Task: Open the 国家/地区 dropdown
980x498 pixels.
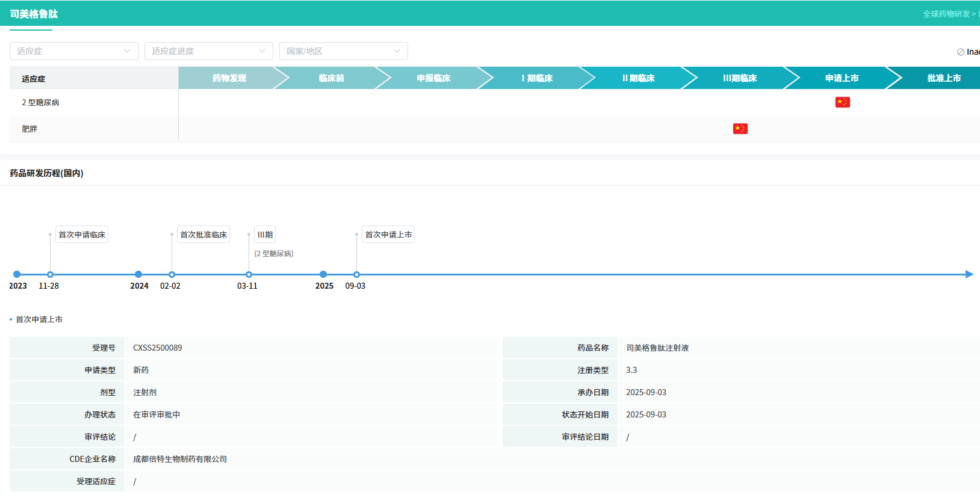Action: click(x=343, y=51)
